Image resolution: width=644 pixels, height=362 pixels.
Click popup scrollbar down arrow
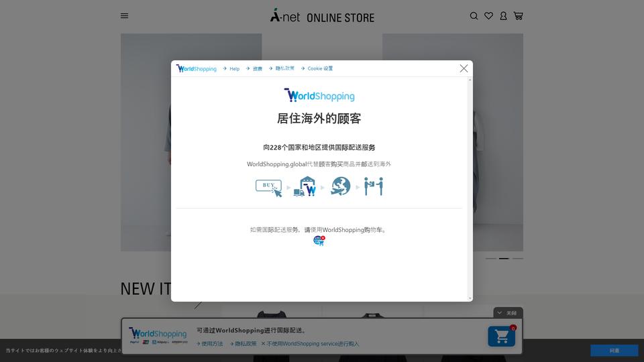pos(470,298)
